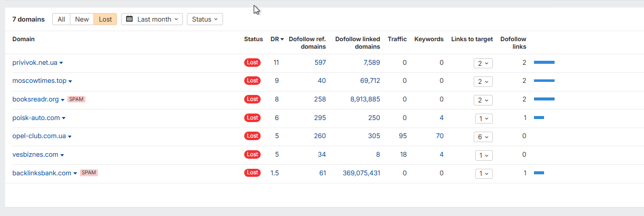Sort by Dofollow linked domains header

click(358, 43)
